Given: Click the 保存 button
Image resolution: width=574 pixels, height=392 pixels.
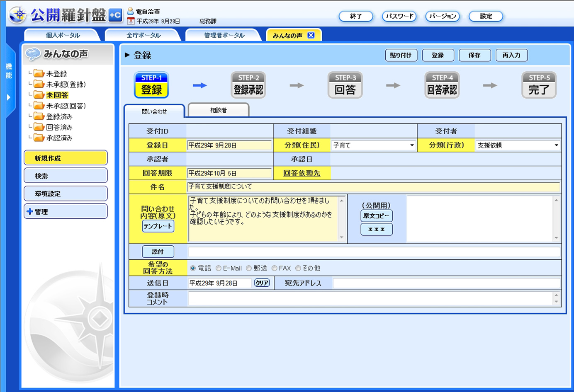Looking at the screenshot, I should [475, 55].
